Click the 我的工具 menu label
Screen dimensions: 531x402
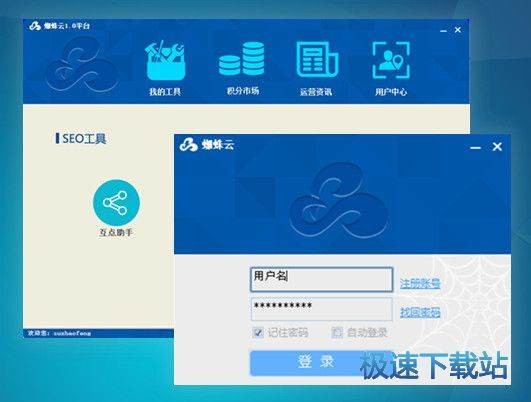165,91
